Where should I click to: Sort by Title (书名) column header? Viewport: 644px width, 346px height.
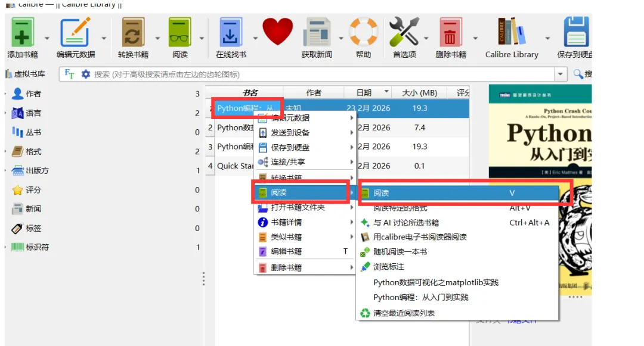click(250, 93)
